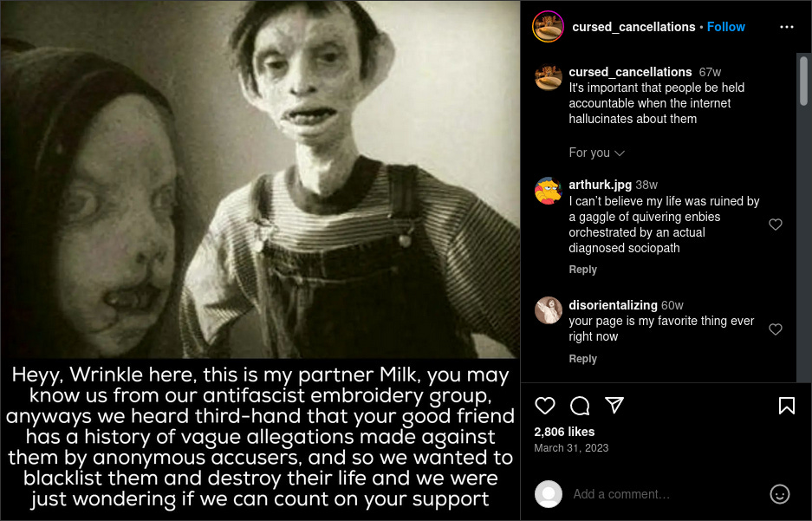Image resolution: width=812 pixels, height=521 pixels.
Task: Follow cursed_cancellations account
Action: tap(726, 27)
